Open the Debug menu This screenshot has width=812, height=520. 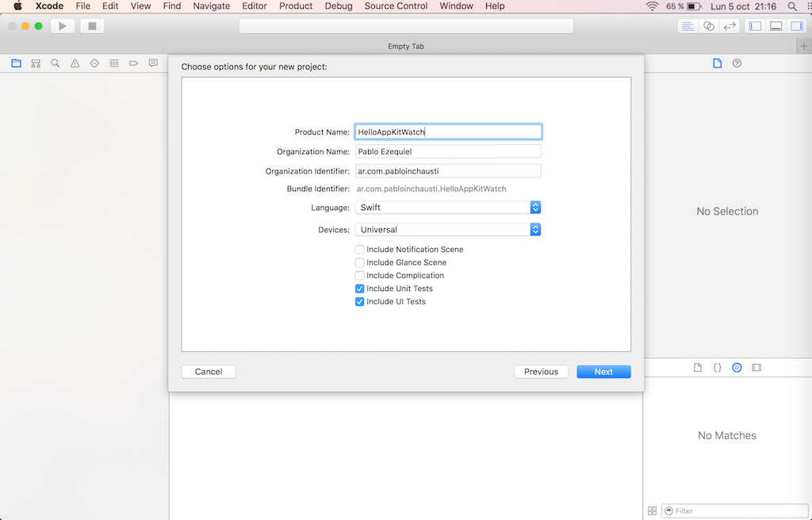(338, 6)
